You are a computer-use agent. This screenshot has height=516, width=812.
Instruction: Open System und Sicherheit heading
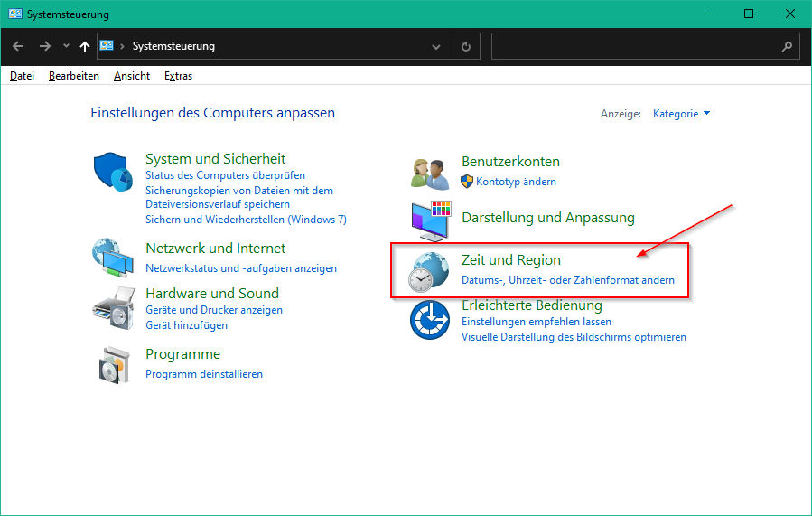216,158
